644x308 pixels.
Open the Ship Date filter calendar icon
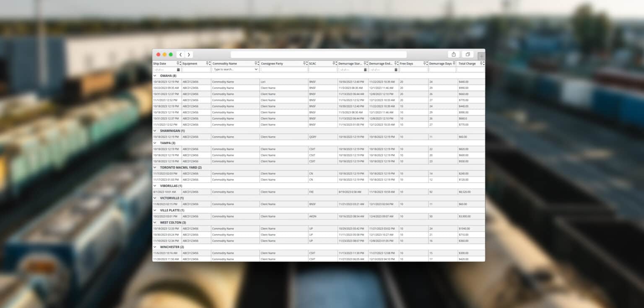pyautogui.click(x=178, y=70)
